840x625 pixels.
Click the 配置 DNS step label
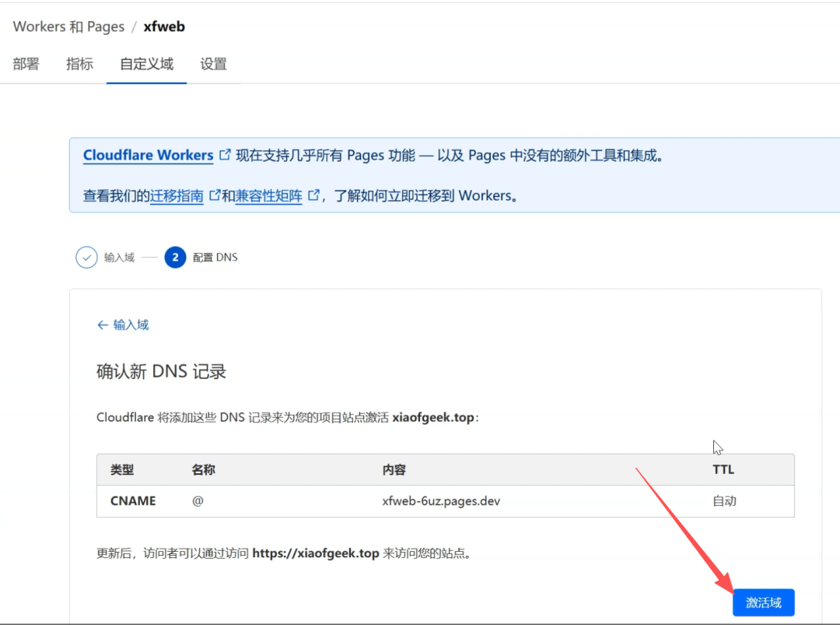215,258
